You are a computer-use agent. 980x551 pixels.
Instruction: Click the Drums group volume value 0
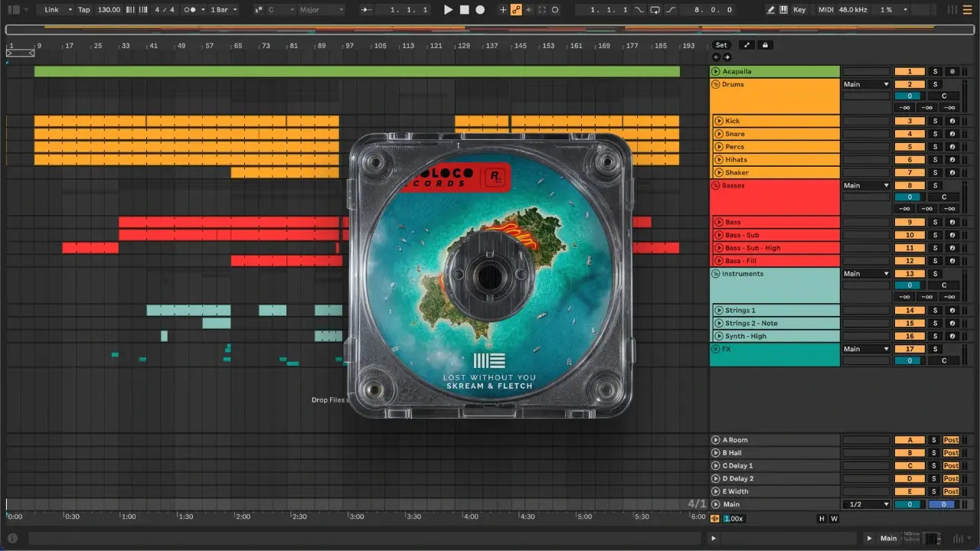tap(910, 96)
